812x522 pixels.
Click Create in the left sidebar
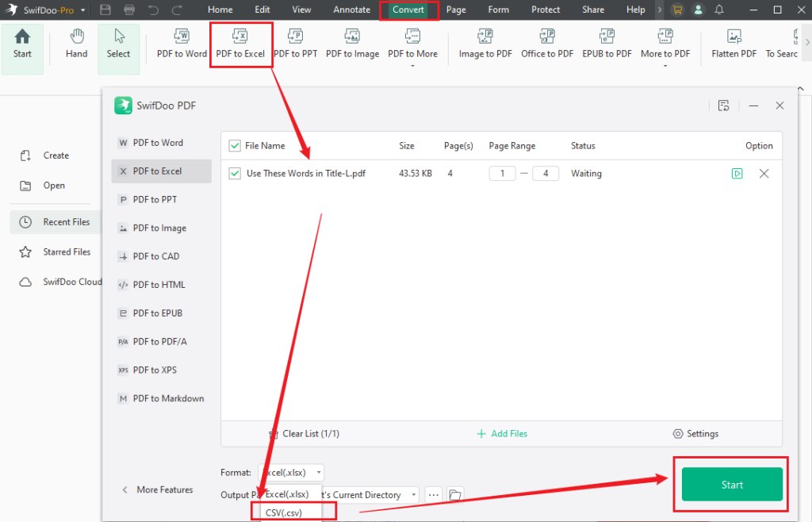point(44,155)
